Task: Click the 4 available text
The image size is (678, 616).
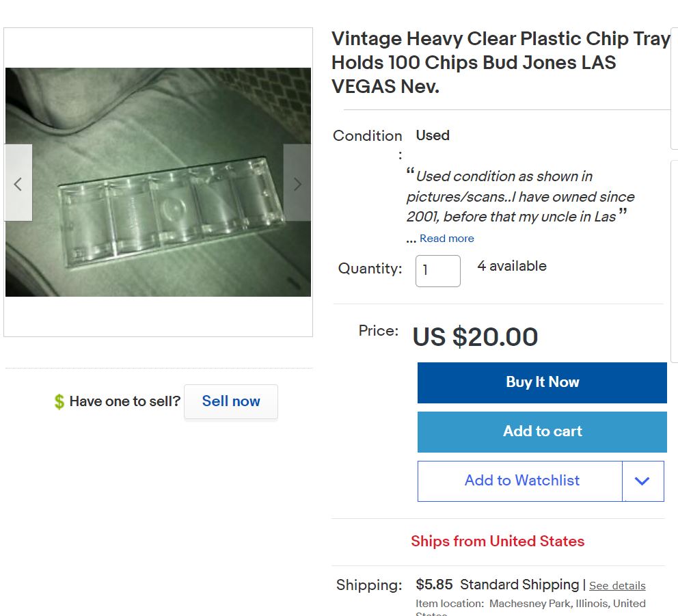Action: click(512, 267)
